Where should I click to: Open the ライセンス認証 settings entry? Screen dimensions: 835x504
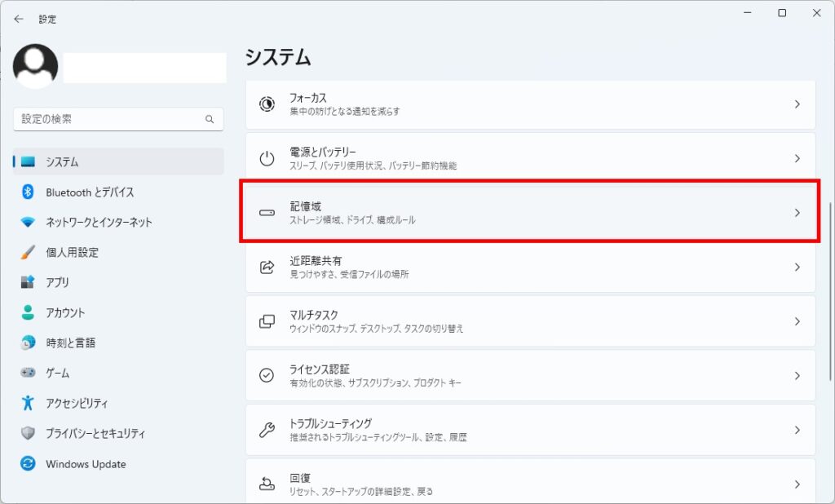click(x=530, y=375)
